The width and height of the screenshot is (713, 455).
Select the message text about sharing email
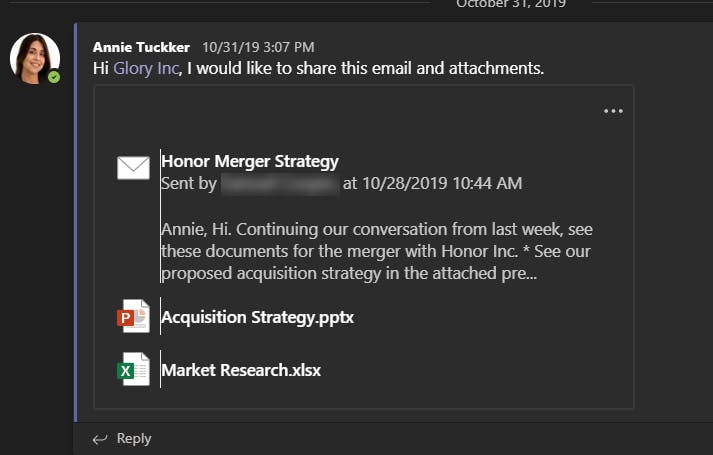click(318, 68)
